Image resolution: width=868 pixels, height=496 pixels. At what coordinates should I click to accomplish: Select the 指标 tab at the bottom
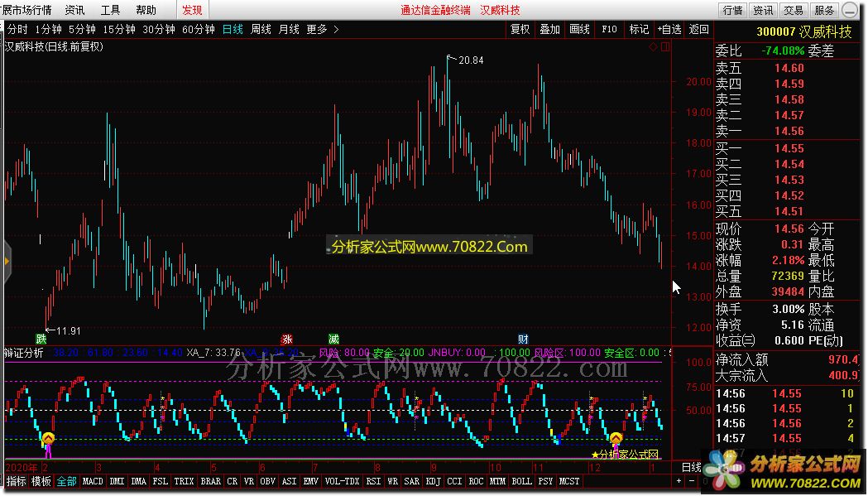(16, 481)
